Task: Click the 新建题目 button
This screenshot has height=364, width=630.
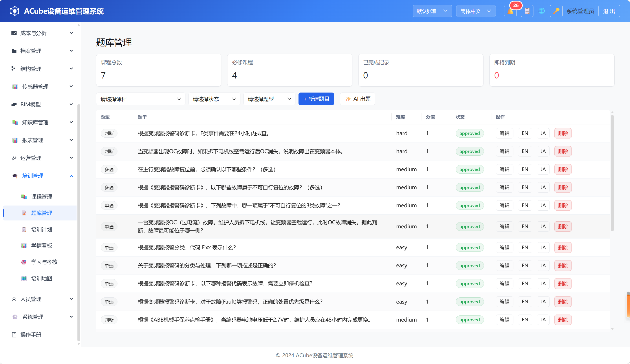Action: [x=316, y=99]
